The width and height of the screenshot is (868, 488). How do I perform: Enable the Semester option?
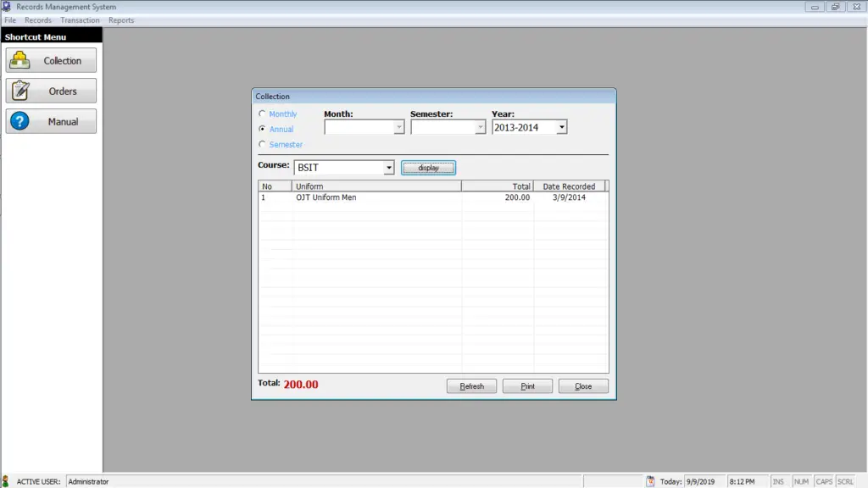click(263, 144)
